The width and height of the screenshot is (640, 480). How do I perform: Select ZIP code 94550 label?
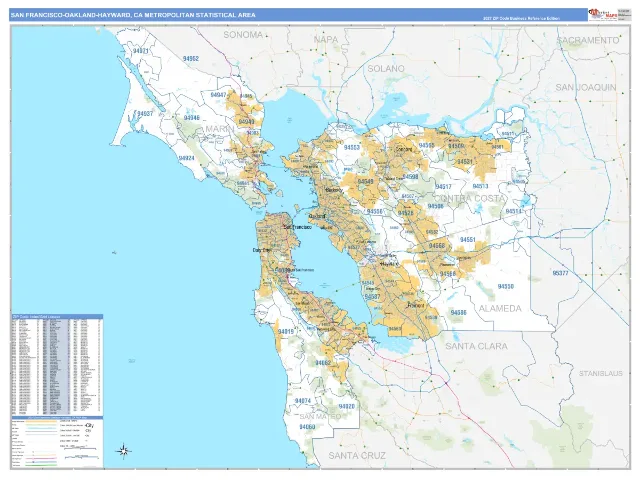pos(506,287)
